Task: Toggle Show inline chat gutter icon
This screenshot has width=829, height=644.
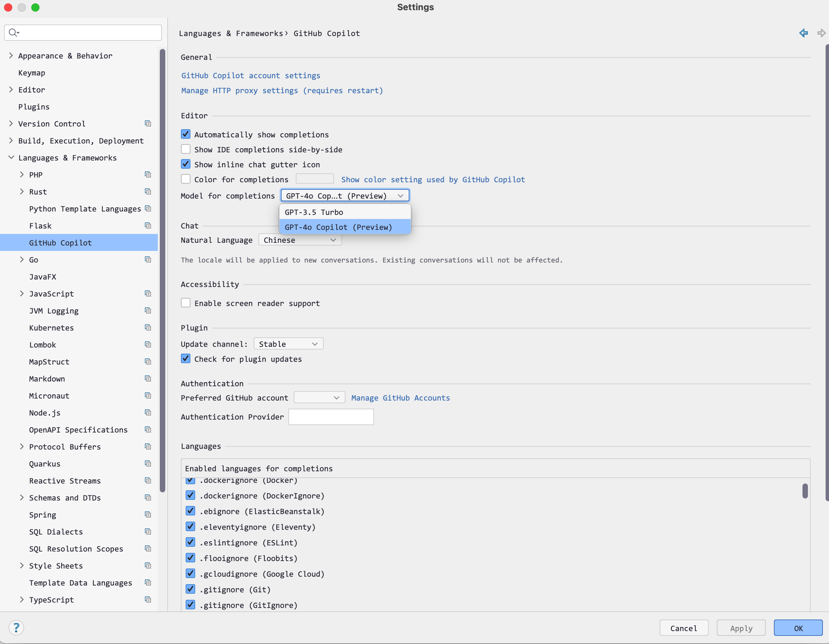Action: click(x=186, y=164)
